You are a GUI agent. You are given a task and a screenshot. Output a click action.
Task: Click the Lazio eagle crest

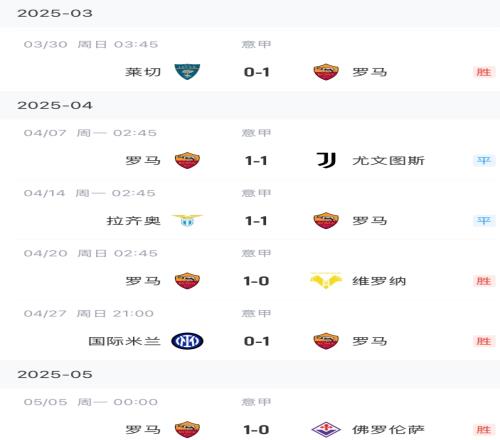coord(187,220)
